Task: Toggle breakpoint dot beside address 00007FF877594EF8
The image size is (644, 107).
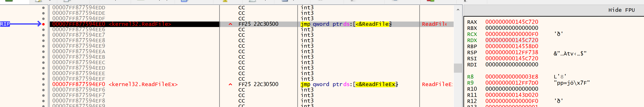Action: pyautogui.click(x=44, y=101)
